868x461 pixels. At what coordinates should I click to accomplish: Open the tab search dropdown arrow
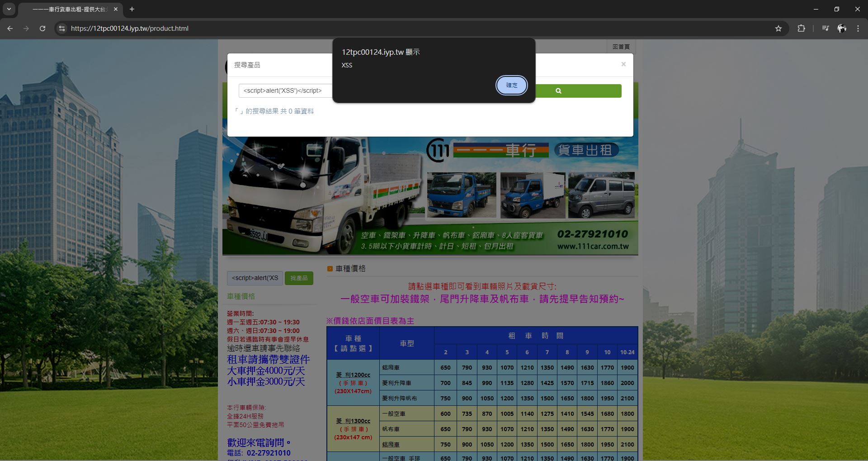coord(9,9)
